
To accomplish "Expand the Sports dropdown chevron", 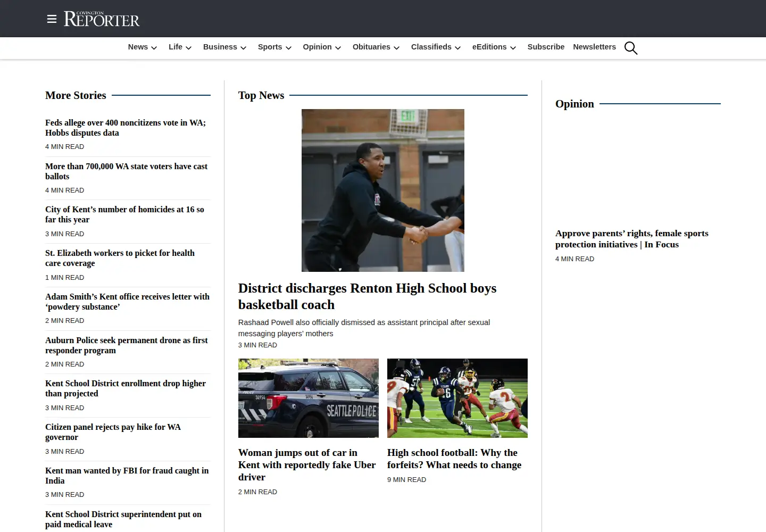I will pyautogui.click(x=288, y=48).
